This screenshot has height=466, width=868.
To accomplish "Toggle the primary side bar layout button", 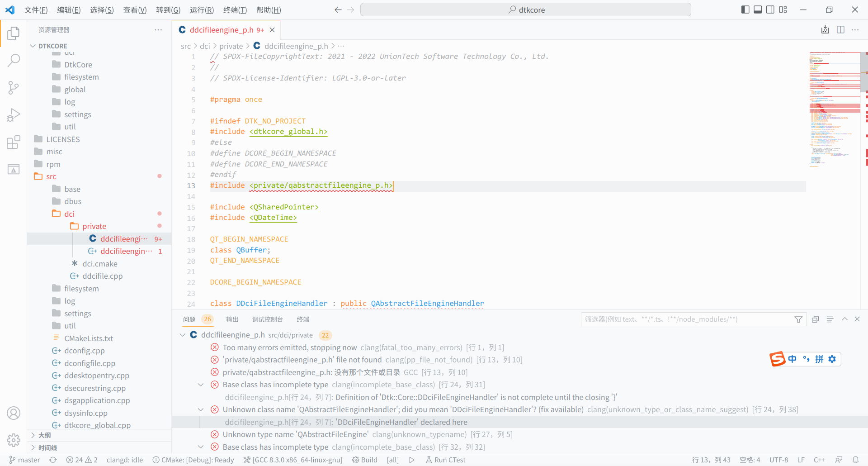I will (x=745, y=10).
